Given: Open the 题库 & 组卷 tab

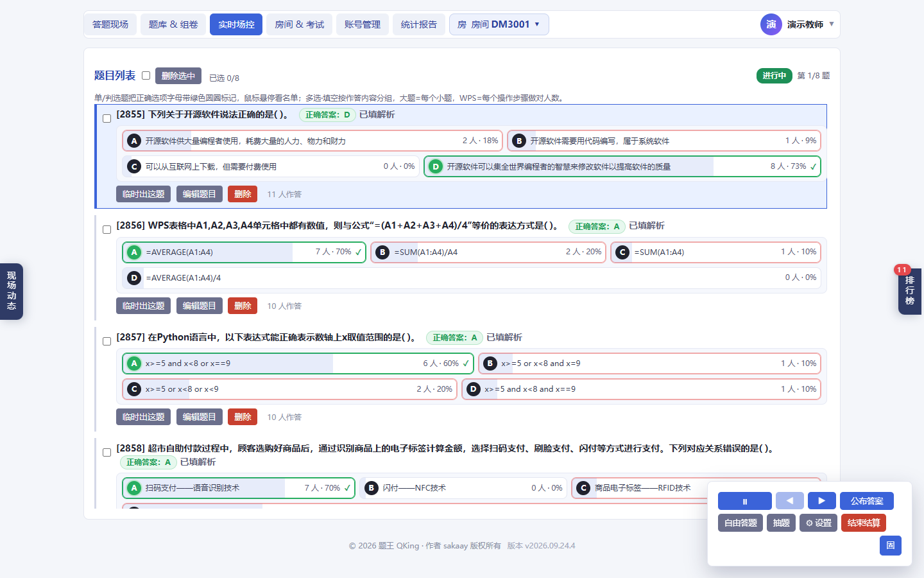Looking at the screenshot, I should point(173,24).
